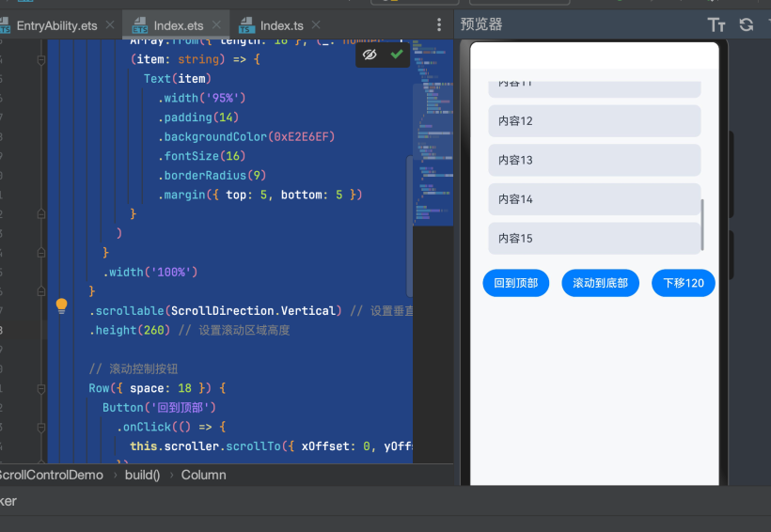This screenshot has width=771, height=532.
Task: Click the .height(260) code line
Action: 189,331
